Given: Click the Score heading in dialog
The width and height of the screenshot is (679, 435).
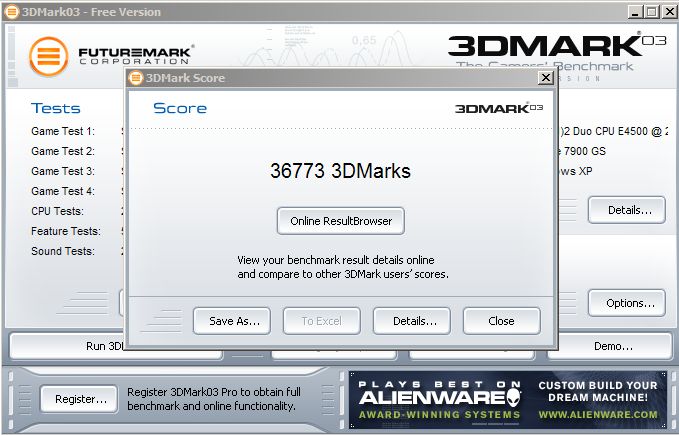Looking at the screenshot, I should (x=180, y=108).
